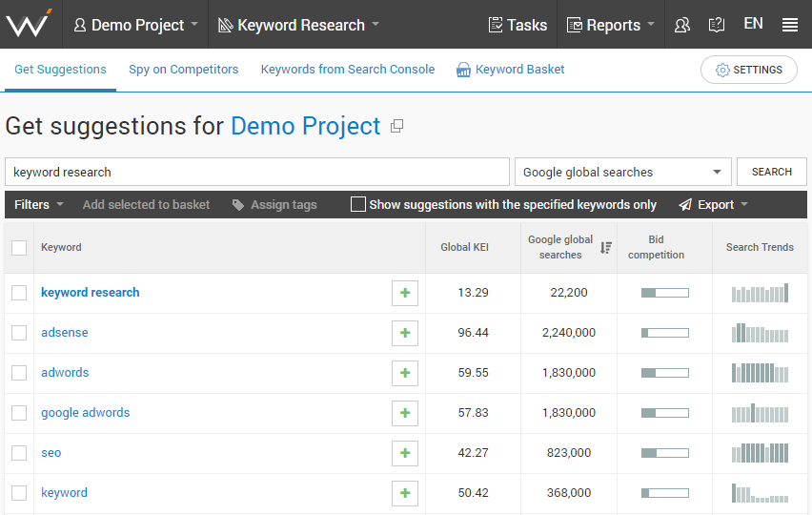This screenshot has height=515, width=812.
Task: Click the 13.29 Global KEI value
Action: 473,293
